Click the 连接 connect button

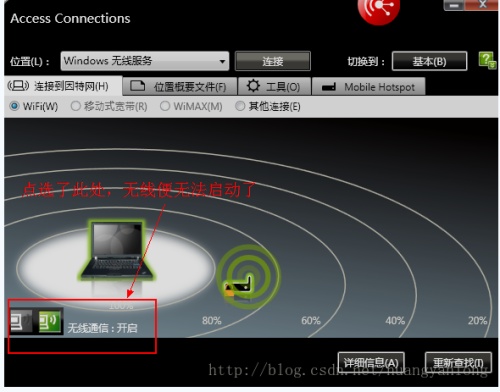point(273,61)
